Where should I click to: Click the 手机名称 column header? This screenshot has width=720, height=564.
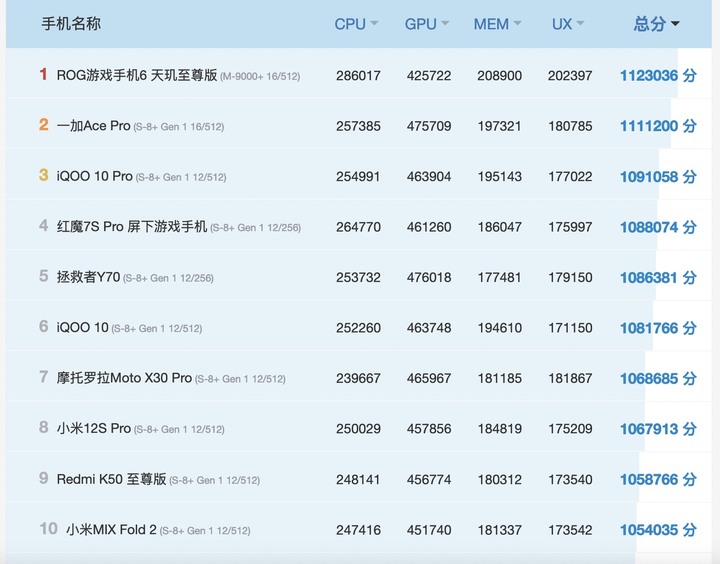[x=71, y=24]
